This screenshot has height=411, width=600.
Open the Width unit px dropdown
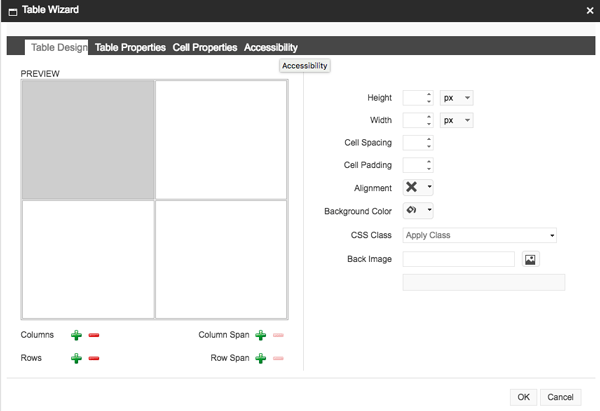point(456,120)
